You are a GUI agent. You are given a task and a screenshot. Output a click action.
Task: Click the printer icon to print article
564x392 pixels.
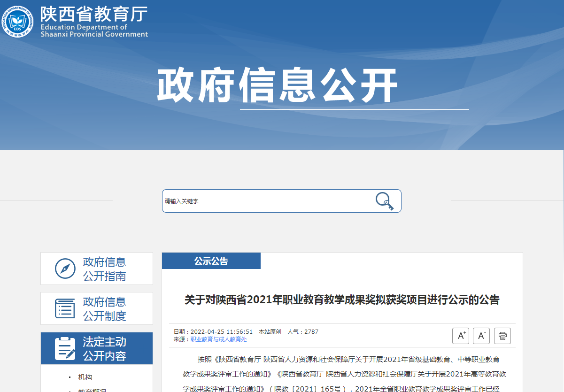(x=502, y=336)
